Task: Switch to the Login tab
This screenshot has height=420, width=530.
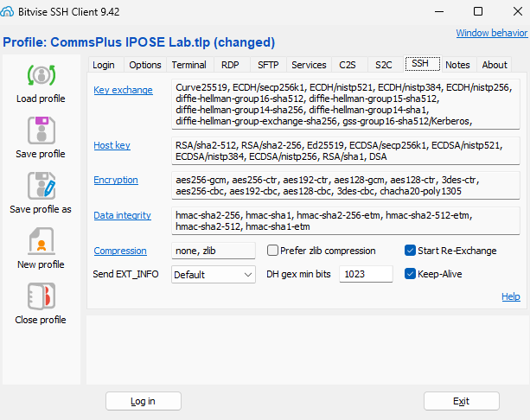Action: click(104, 65)
